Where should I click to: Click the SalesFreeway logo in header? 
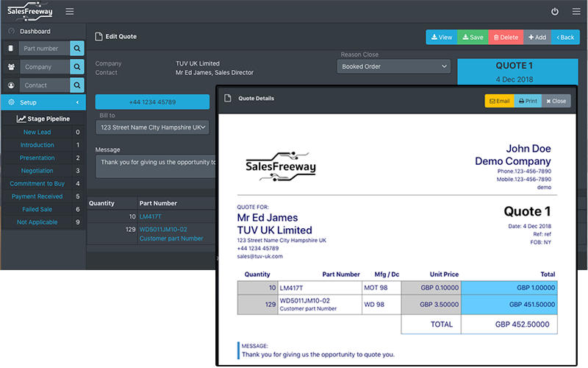pos(30,11)
